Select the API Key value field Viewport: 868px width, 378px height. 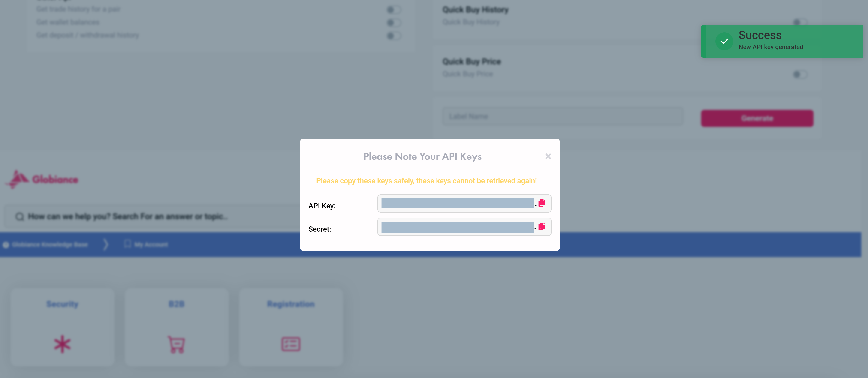[x=457, y=203]
